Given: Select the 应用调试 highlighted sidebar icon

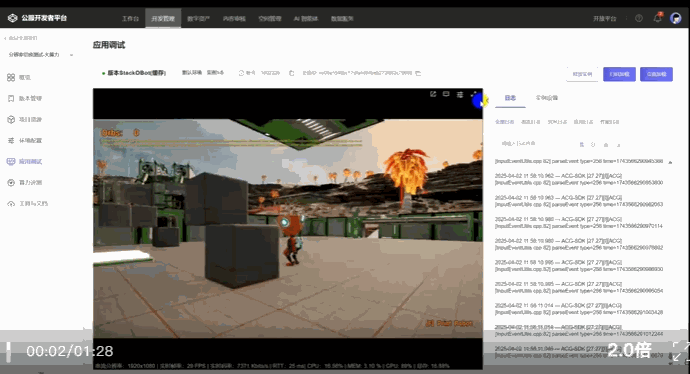Looking at the screenshot, I should coord(11,161).
